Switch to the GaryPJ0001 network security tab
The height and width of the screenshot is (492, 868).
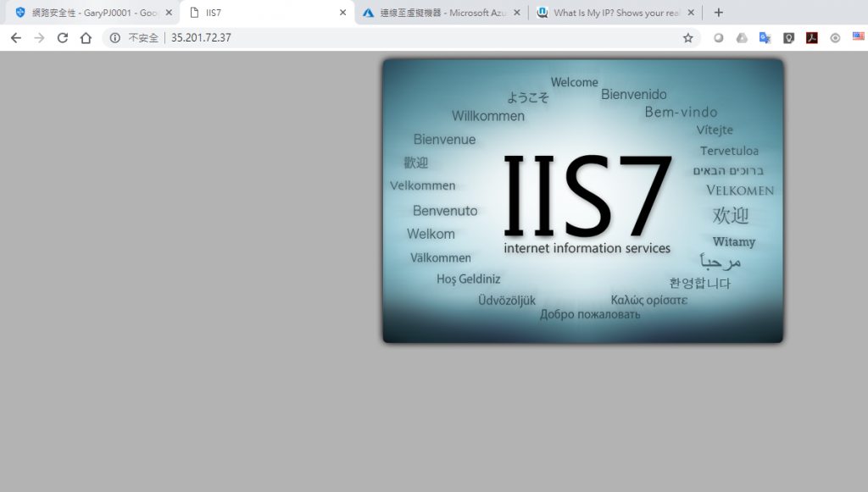click(x=93, y=13)
